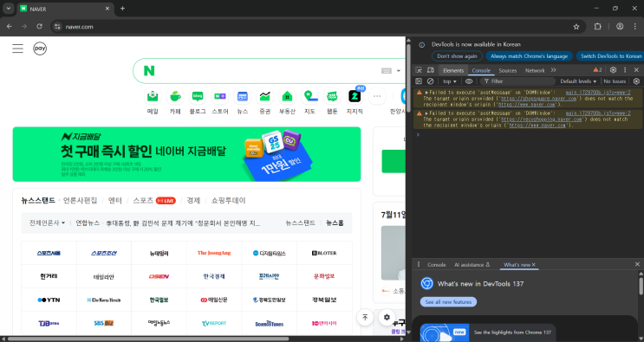Open the 웹툰 (Webtoon) shortcut icon
This screenshot has width=644, height=342.
(332, 97)
